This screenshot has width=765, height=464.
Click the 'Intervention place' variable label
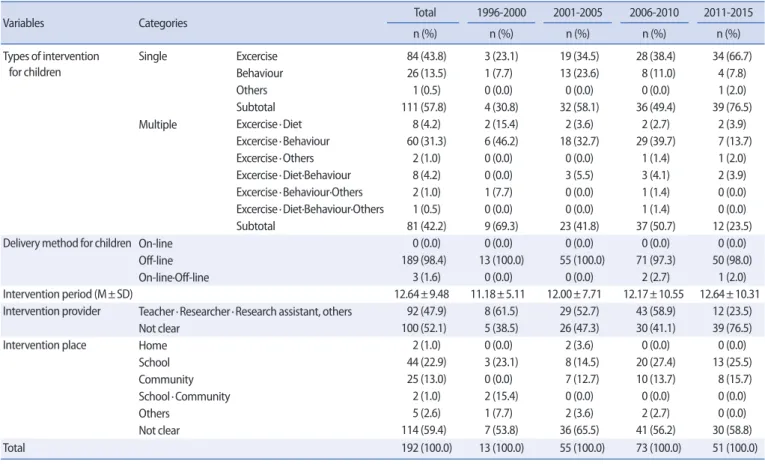click(x=44, y=345)
